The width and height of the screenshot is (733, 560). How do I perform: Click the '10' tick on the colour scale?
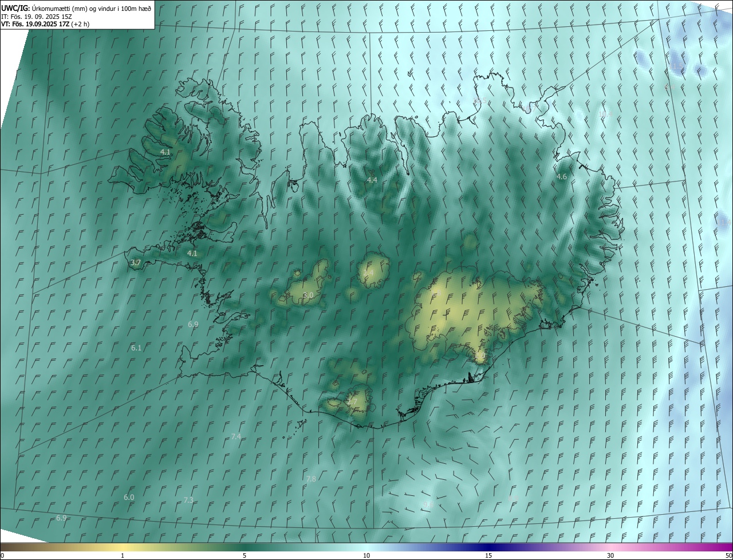click(x=366, y=555)
